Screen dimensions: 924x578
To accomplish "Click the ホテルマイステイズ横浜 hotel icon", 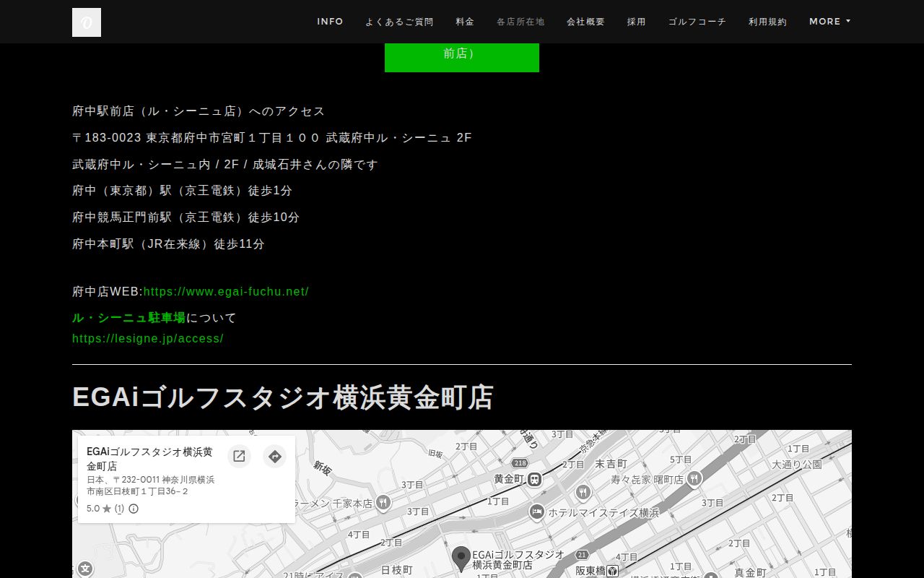I will click(536, 513).
